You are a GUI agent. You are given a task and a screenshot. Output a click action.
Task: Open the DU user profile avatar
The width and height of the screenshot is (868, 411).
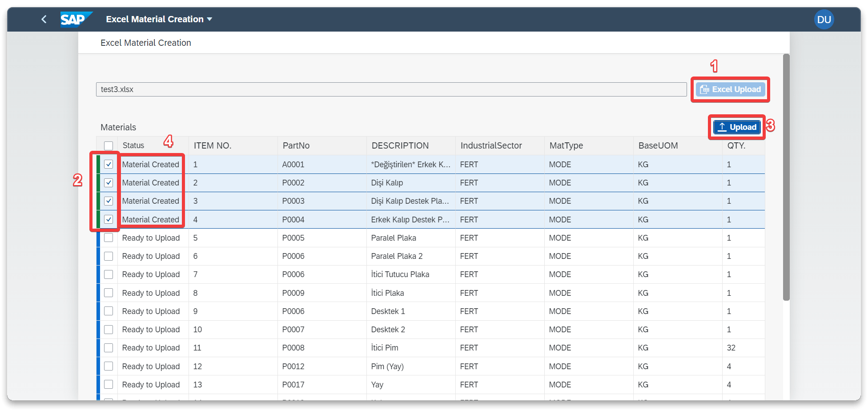coord(824,19)
